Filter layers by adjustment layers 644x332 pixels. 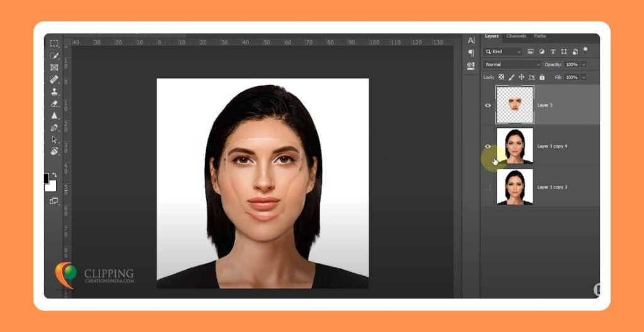(541, 52)
